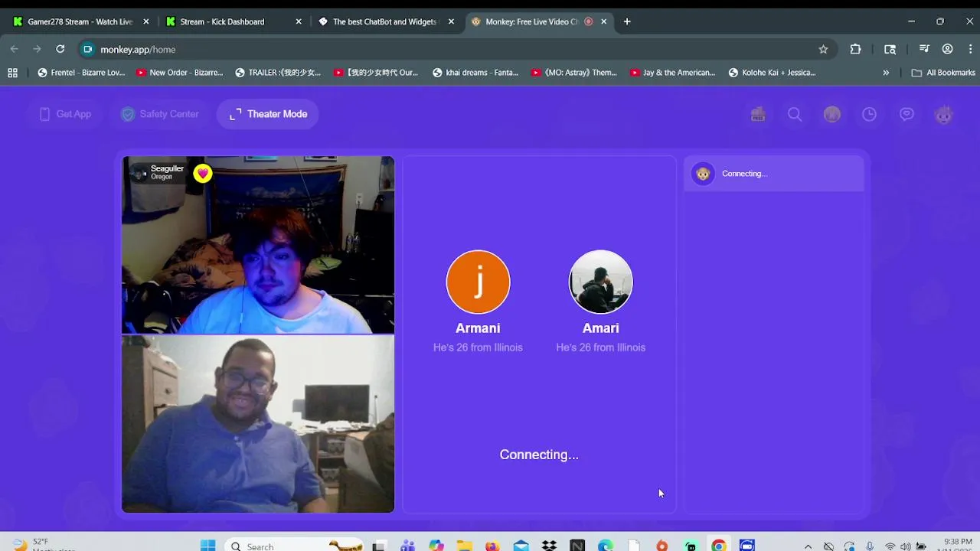
Task: Open All Bookmarks folder
Action: point(943,73)
